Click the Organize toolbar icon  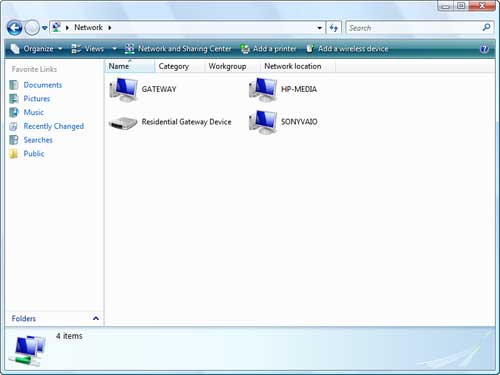[x=15, y=49]
